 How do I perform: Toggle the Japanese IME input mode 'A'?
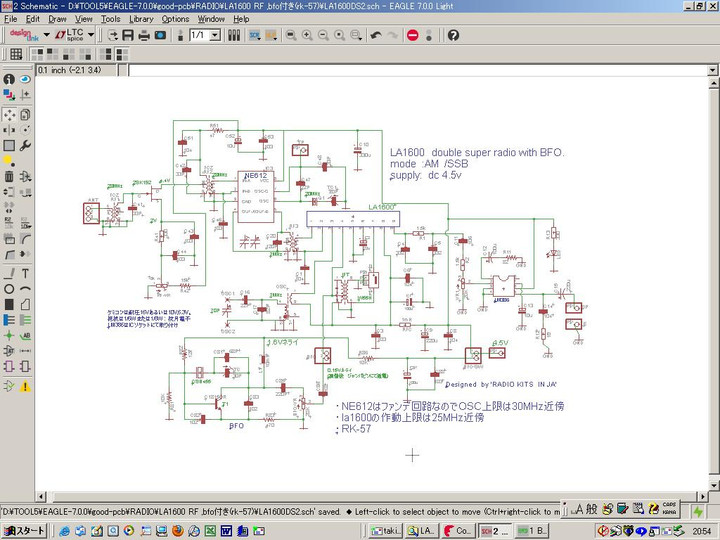click(579, 508)
